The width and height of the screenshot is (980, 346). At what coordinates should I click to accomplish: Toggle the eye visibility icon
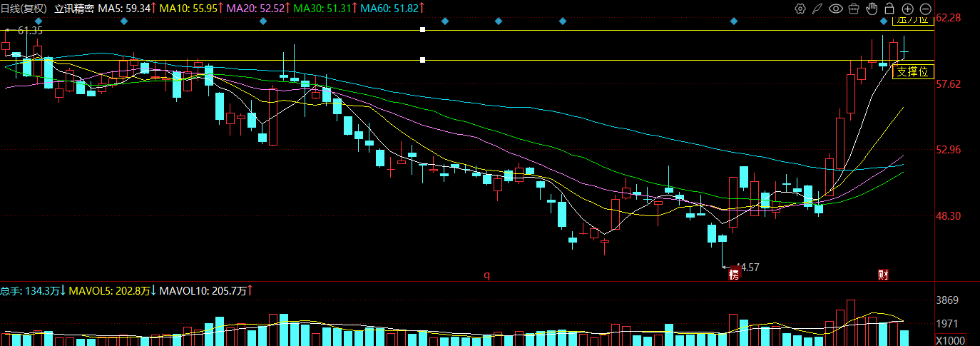(x=835, y=9)
